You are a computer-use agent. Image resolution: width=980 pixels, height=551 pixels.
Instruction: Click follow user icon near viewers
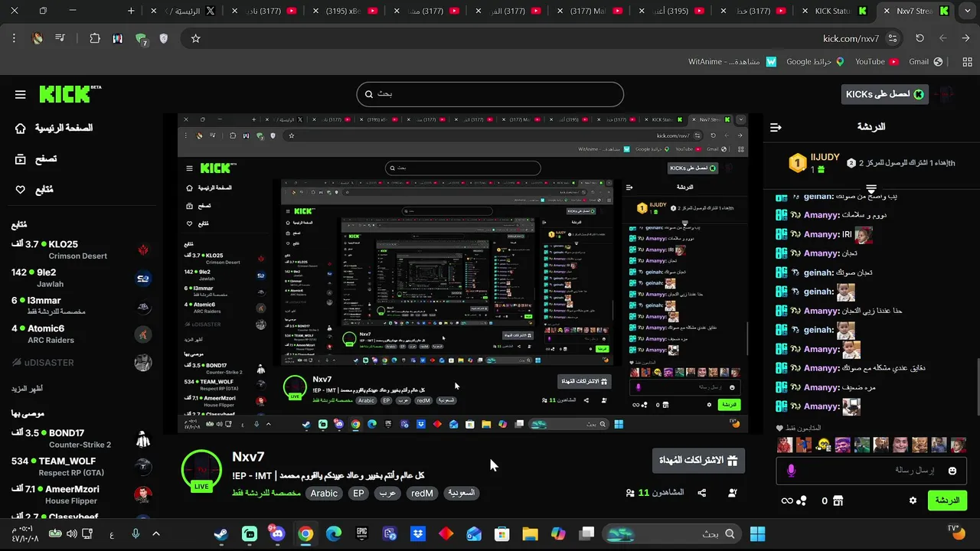pos(733,493)
